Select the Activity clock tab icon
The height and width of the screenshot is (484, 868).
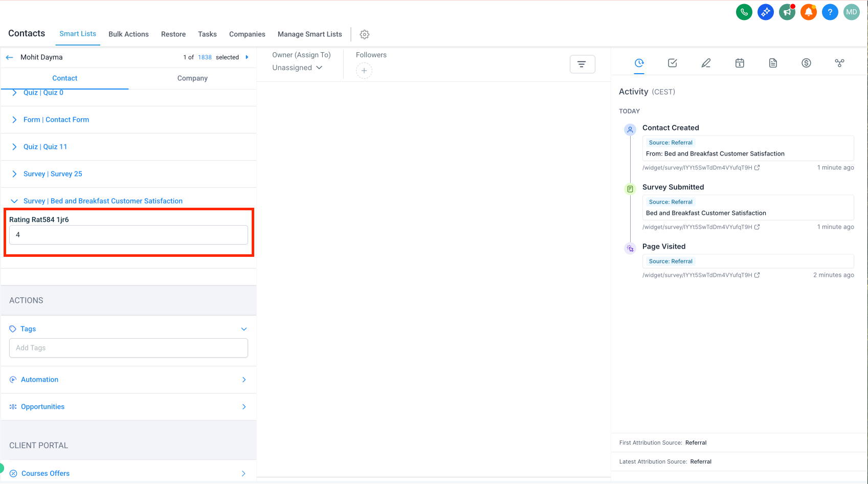(x=639, y=63)
